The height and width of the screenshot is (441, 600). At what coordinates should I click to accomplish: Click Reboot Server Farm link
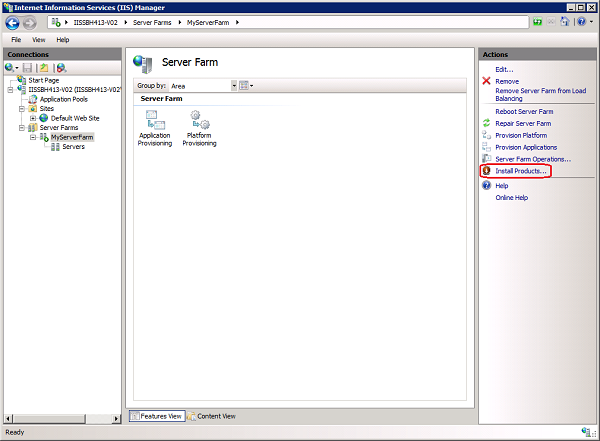pos(524,111)
